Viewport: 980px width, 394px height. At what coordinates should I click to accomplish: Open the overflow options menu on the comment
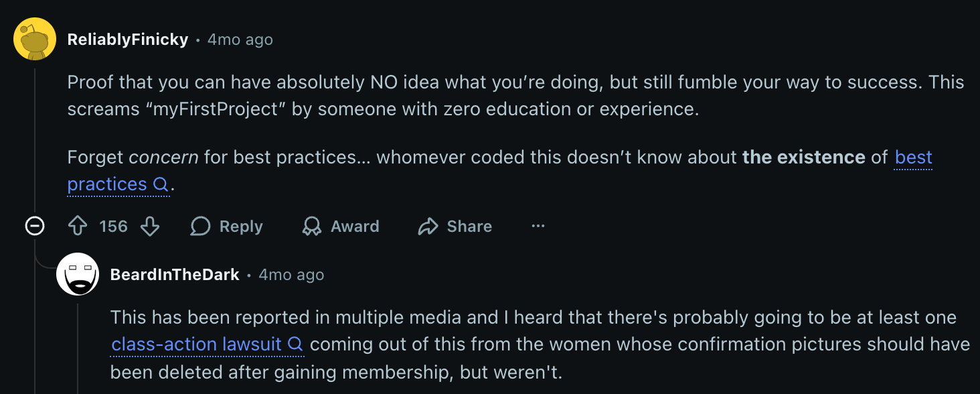(538, 226)
